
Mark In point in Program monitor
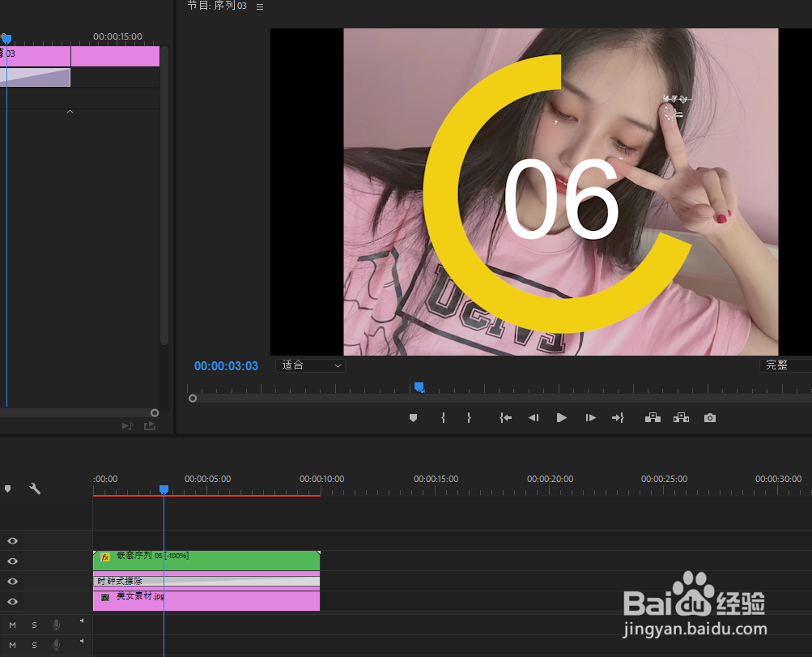pyautogui.click(x=444, y=418)
